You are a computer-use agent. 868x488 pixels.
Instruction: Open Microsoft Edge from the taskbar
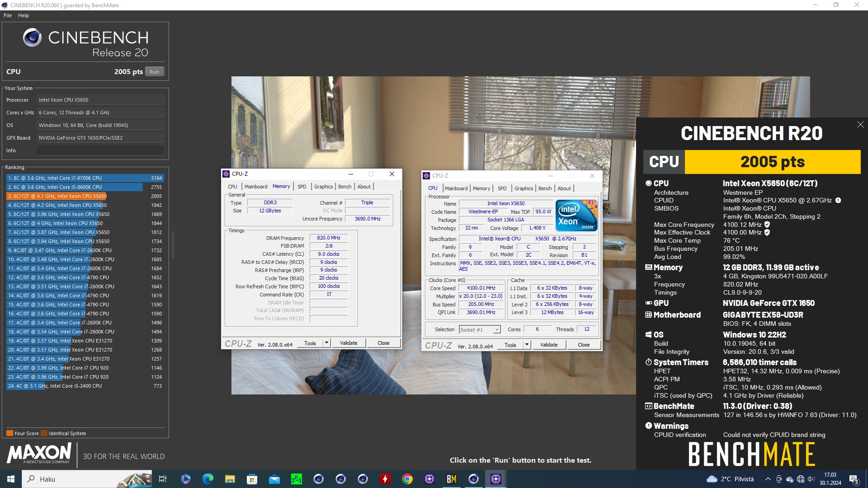pyautogui.click(x=208, y=479)
